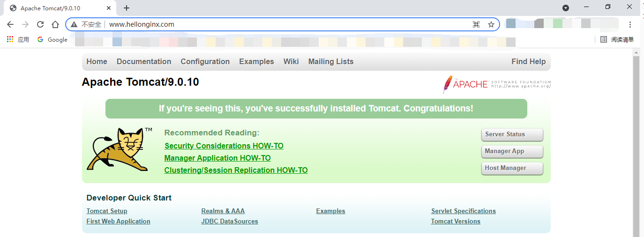Open the Servlet Specifications link
Image resolution: width=644 pixels, height=237 pixels.
click(464, 211)
